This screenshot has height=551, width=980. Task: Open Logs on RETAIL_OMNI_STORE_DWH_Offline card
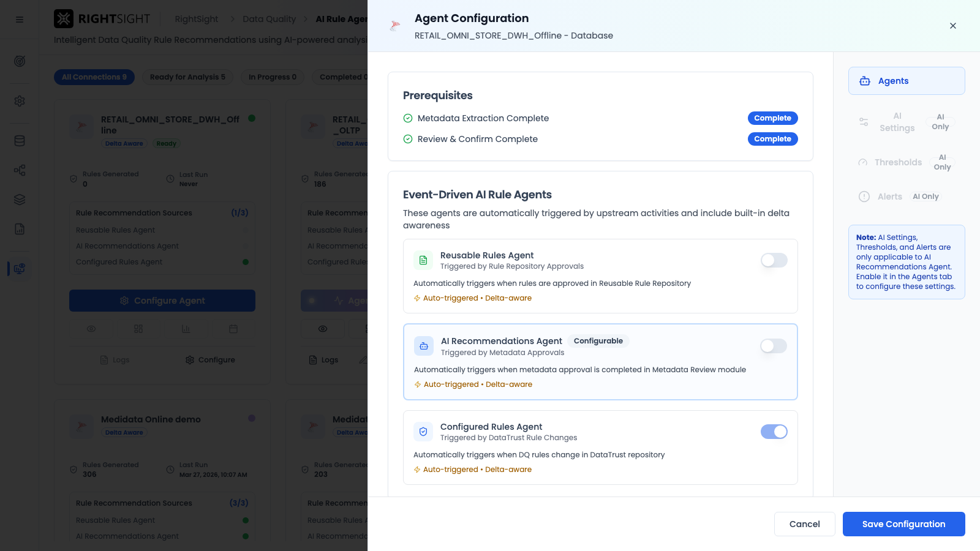coord(115,360)
